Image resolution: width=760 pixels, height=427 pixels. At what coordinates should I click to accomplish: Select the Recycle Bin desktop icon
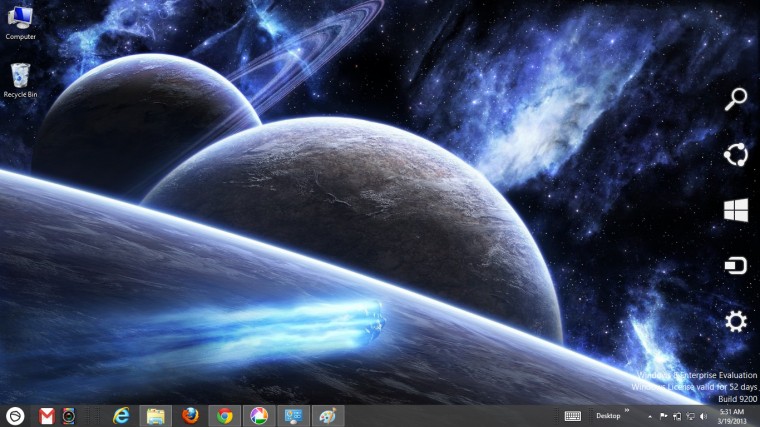coord(20,80)
